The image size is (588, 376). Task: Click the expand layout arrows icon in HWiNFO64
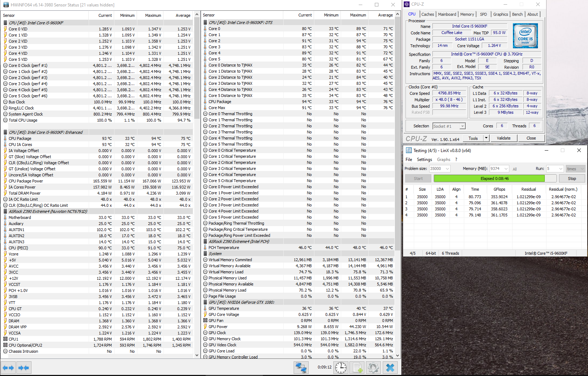pos(8,367)
